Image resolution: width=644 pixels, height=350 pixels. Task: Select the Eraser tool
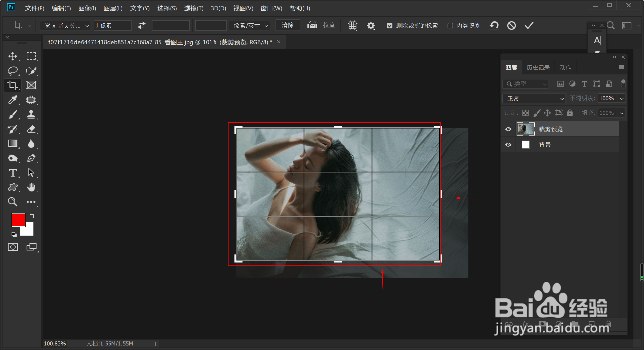(x=31, y=129)
